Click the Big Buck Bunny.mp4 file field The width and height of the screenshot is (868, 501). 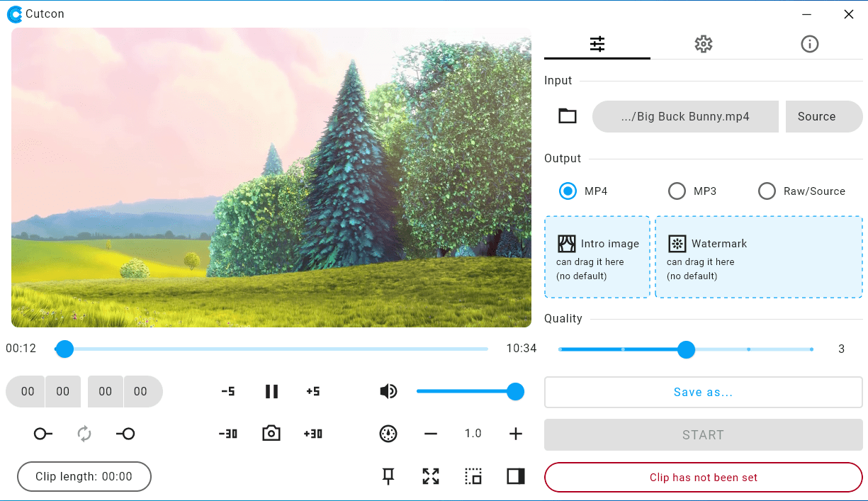685,116
